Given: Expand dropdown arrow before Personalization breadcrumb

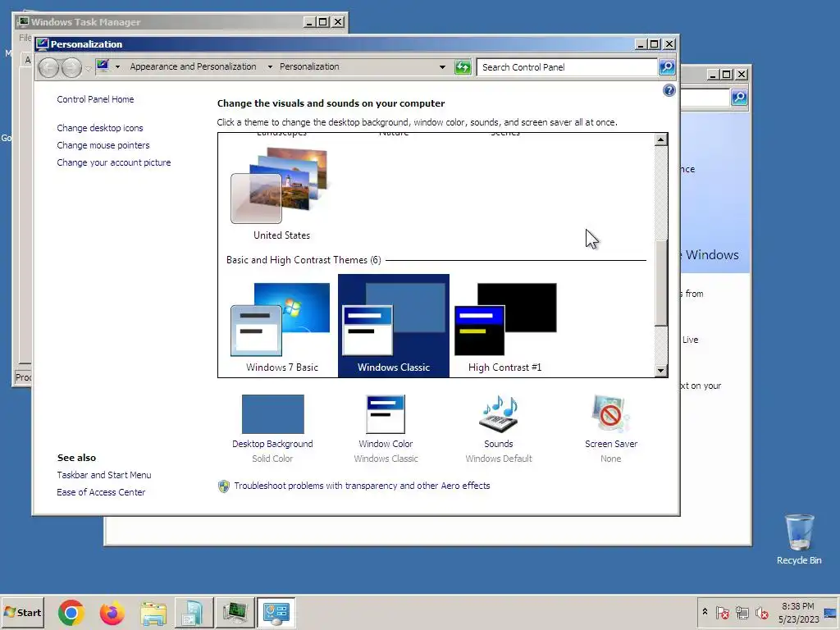Looking at the screenshot, I should tap(270, 67).
